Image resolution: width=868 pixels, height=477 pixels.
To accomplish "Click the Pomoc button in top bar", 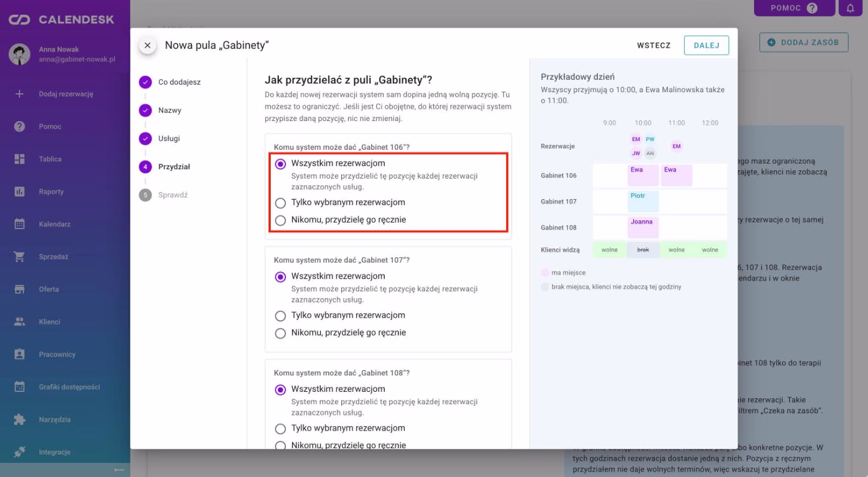I will 795,8.
